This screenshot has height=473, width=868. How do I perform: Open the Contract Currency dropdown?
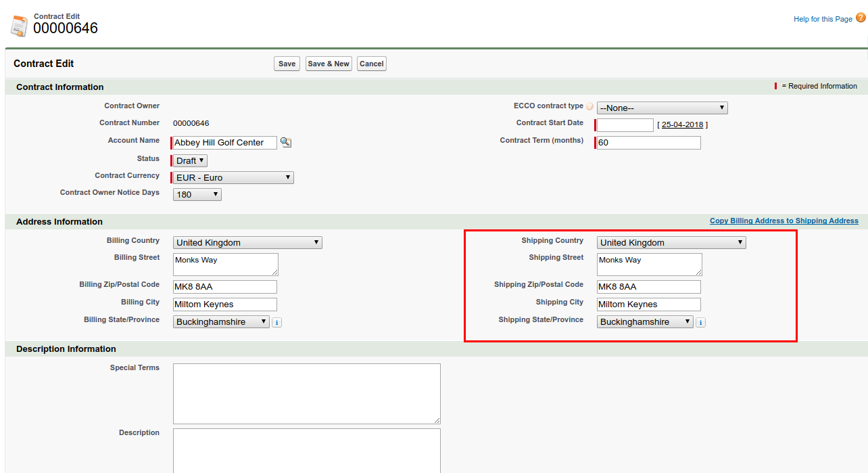pyautogui.click(x=233, y=178)
